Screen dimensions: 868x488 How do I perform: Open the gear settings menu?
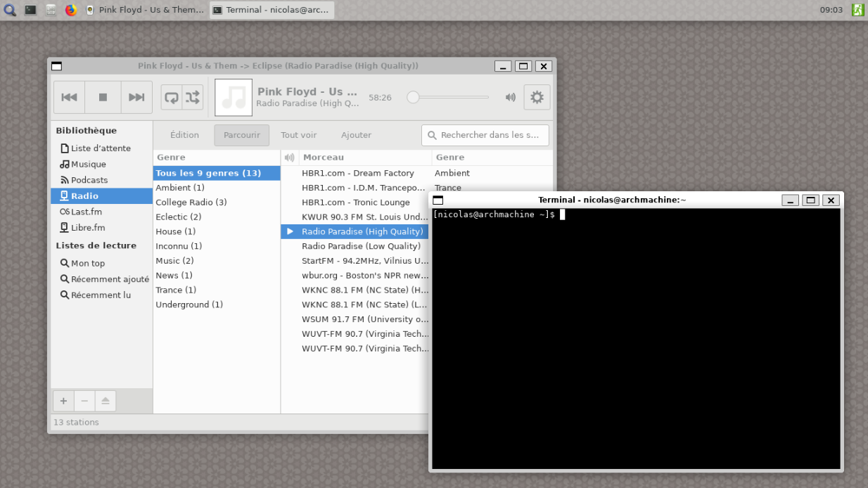pos(537,98)
